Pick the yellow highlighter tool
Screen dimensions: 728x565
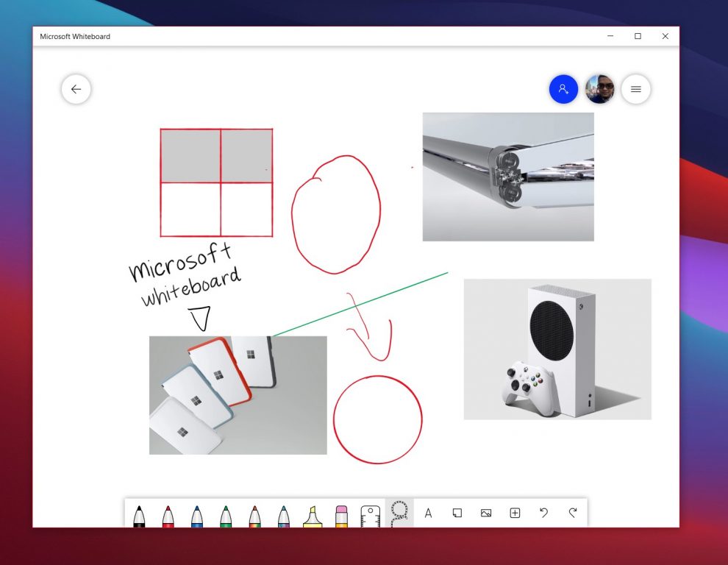pyautogui.click(x=313, y=516)
